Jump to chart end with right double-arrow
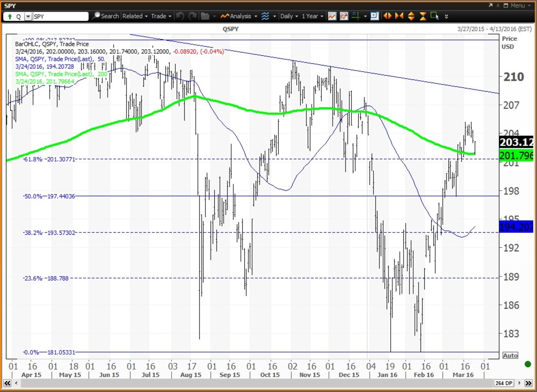The height and width of the screenshot is (392, 537). pyautogui.click(x=529, y=383)
